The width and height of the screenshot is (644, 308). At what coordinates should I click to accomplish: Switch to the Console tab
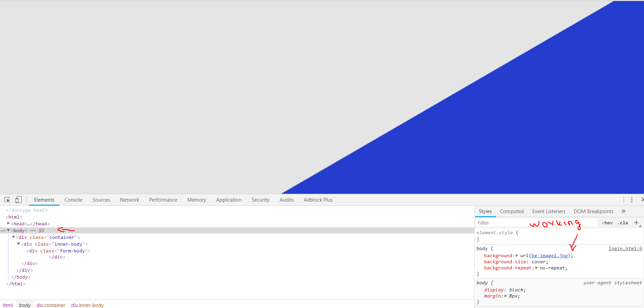[73, 200]
